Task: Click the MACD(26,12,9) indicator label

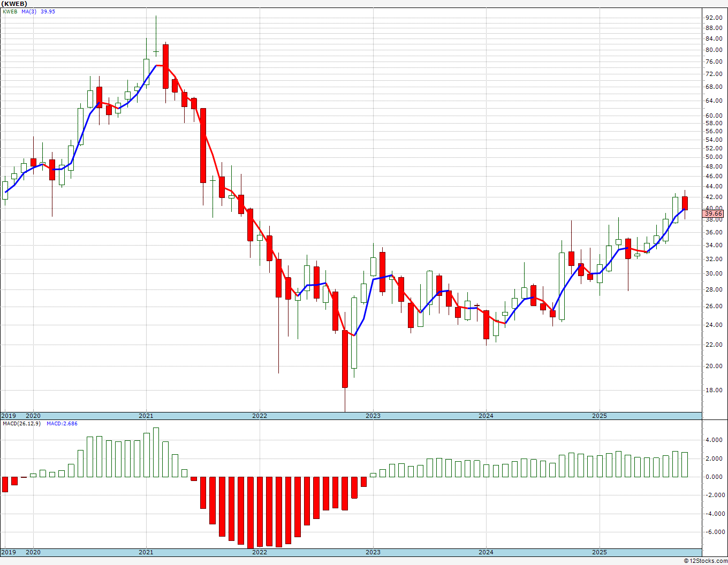Action: pyautogui.click(x=22, y=423)
